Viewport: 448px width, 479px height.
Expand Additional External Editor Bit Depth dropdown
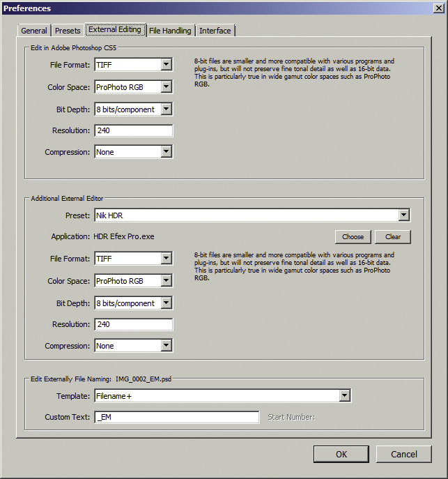tap(134, 303)
